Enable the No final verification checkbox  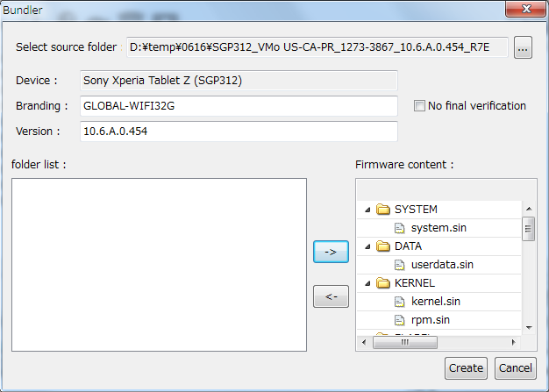(x=419, y=106)
